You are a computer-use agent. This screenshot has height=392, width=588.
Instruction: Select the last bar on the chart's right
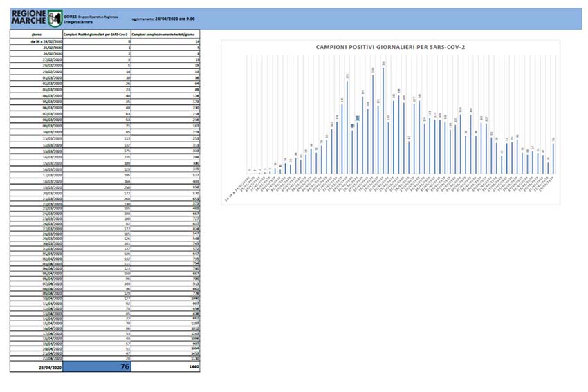pyautogui.click(x=553, y=156)
